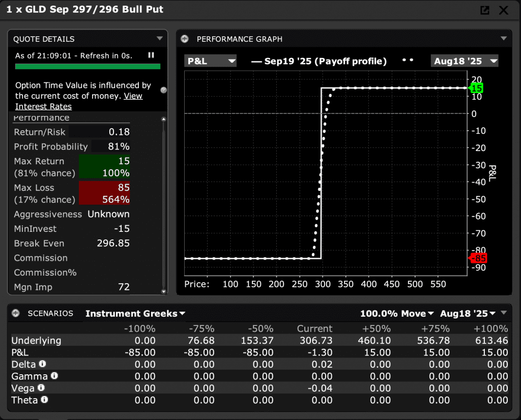Viewport: 521px width, 420px height.
Task: Open the 100.0% Move dropdown
Action: tap(397, 313)
